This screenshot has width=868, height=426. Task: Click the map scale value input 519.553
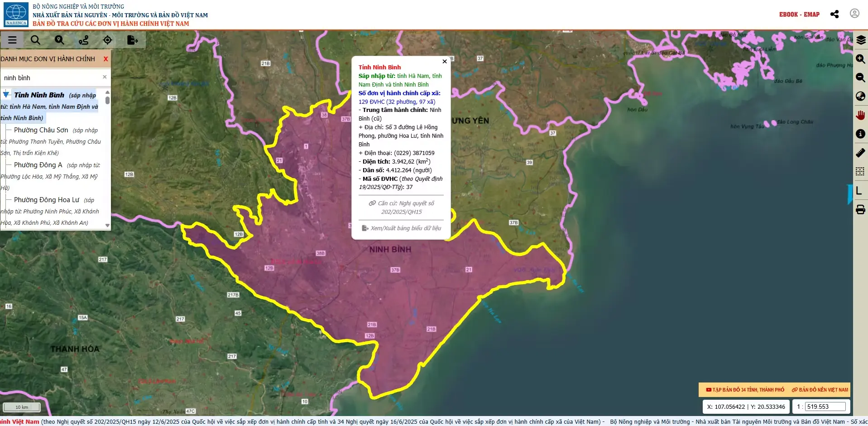(x=825, y=407)
